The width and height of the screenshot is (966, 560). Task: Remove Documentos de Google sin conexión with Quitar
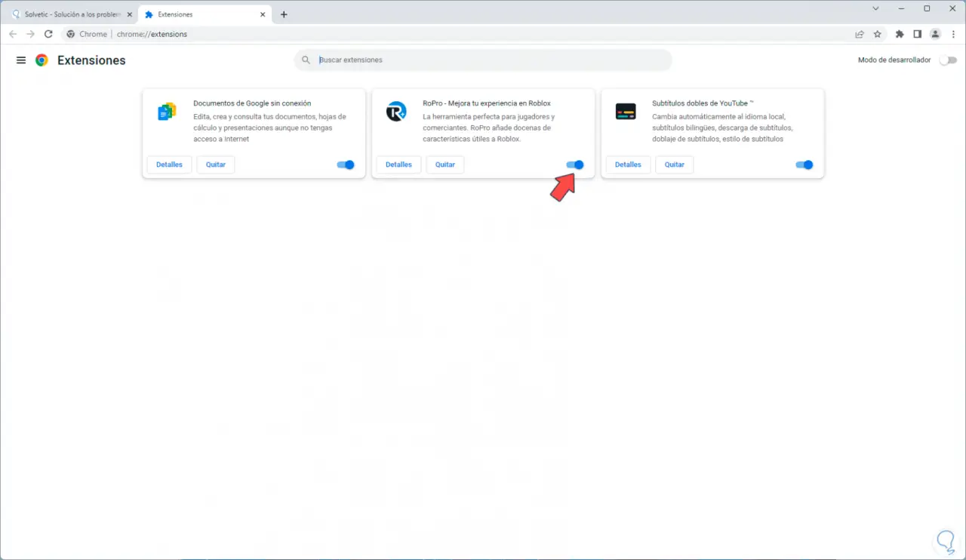tap(216, 165)
